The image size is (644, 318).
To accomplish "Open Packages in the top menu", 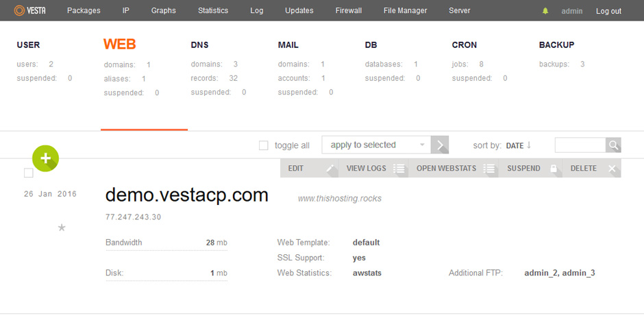I will (84, 11).
